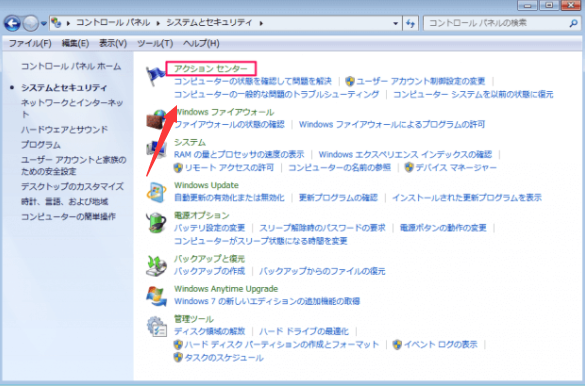
Task: Click Windows ファイアウォールによるプログラムの許可
Action: [392, 124]
